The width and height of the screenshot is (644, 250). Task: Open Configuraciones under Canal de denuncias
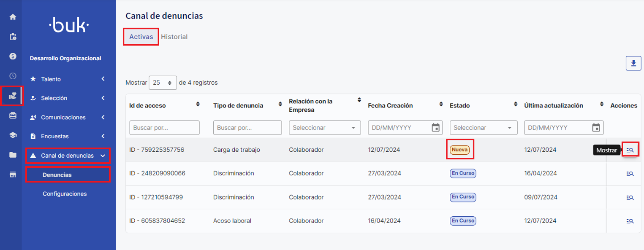pyautogui.click(x=65, y=194)
